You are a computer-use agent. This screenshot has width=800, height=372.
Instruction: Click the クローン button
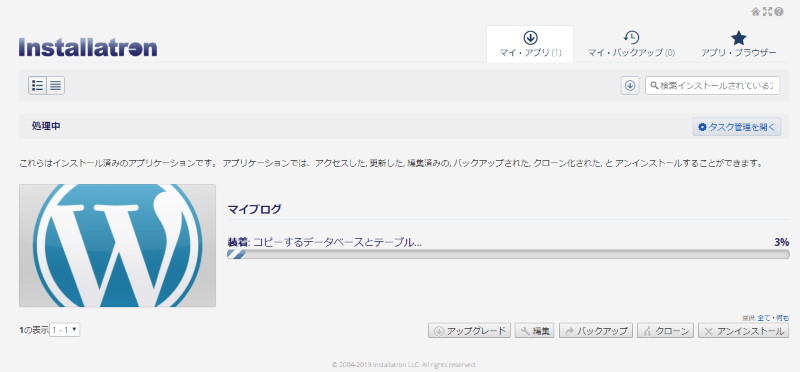click(666, 331)
